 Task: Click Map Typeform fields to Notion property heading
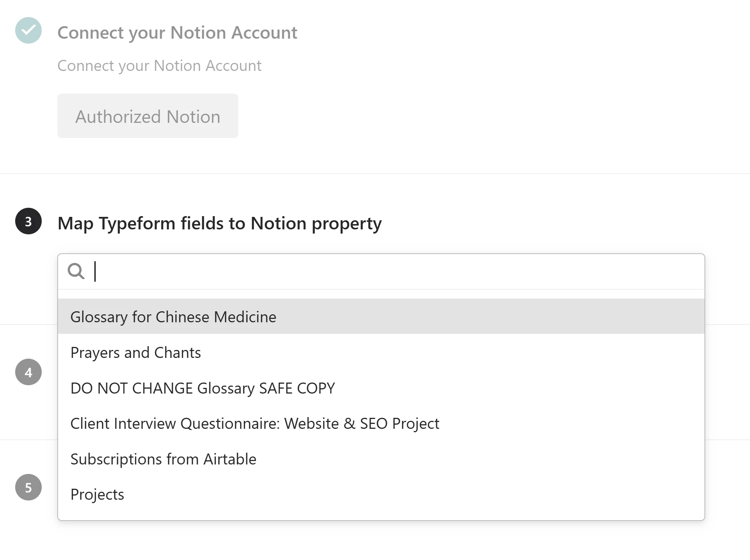[219, 223]
